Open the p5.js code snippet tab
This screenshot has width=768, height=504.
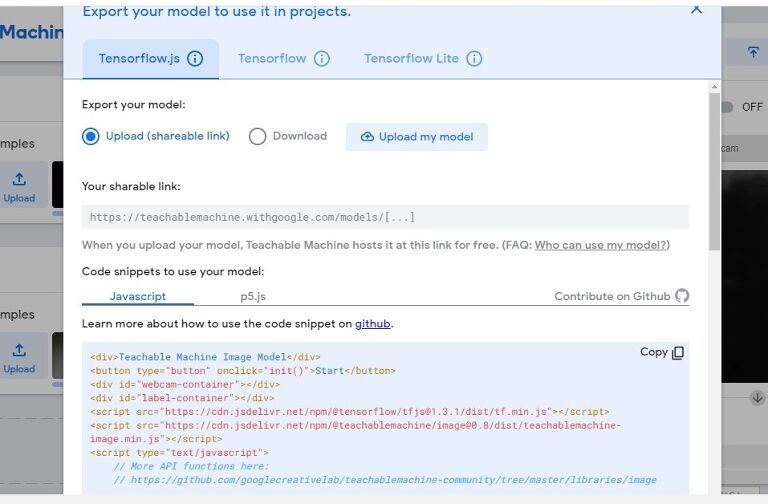253,296
